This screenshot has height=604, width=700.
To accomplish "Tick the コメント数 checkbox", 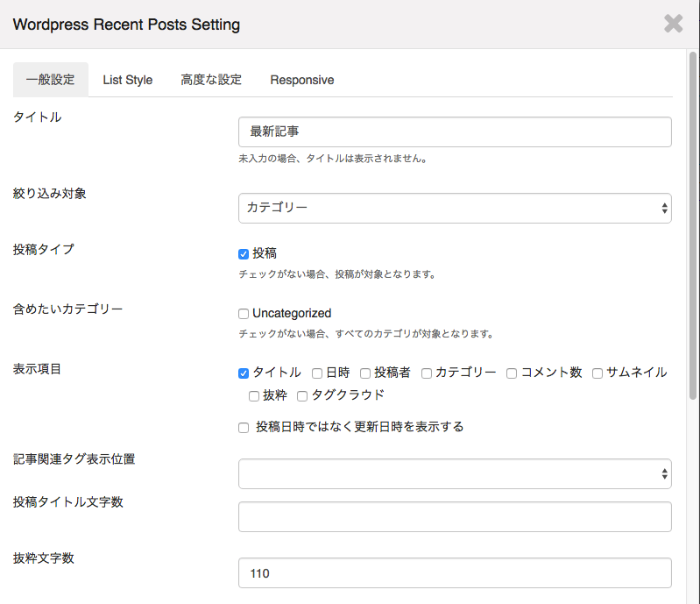I will pyautogui.click(x=512, y=373).
